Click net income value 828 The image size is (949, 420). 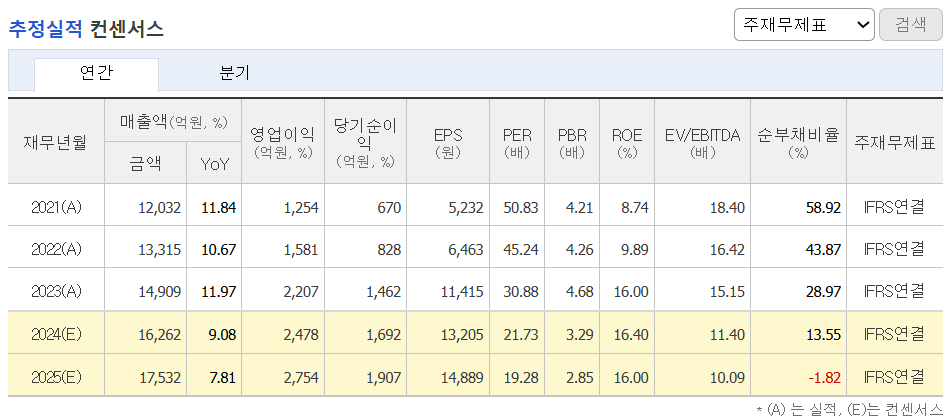pos(389,249)
